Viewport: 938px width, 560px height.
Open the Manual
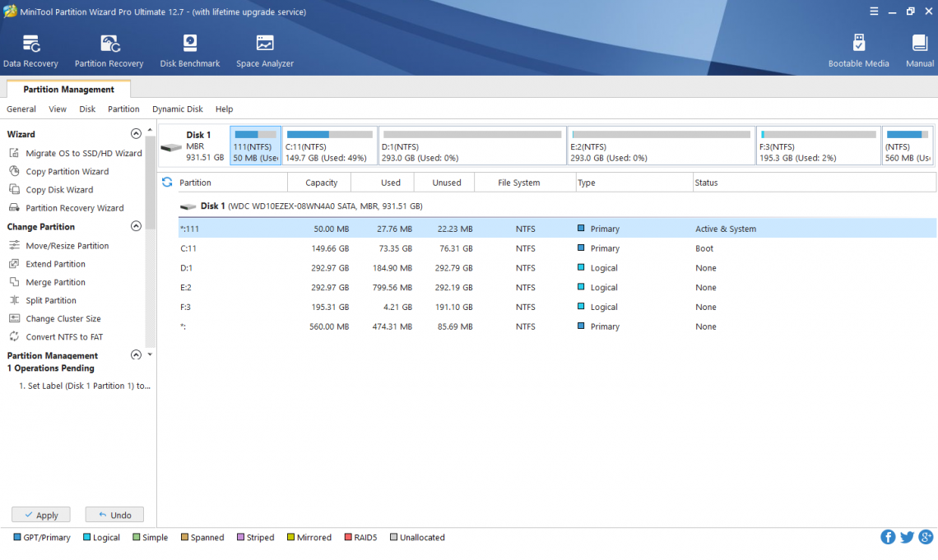click(x=919, y=48)
